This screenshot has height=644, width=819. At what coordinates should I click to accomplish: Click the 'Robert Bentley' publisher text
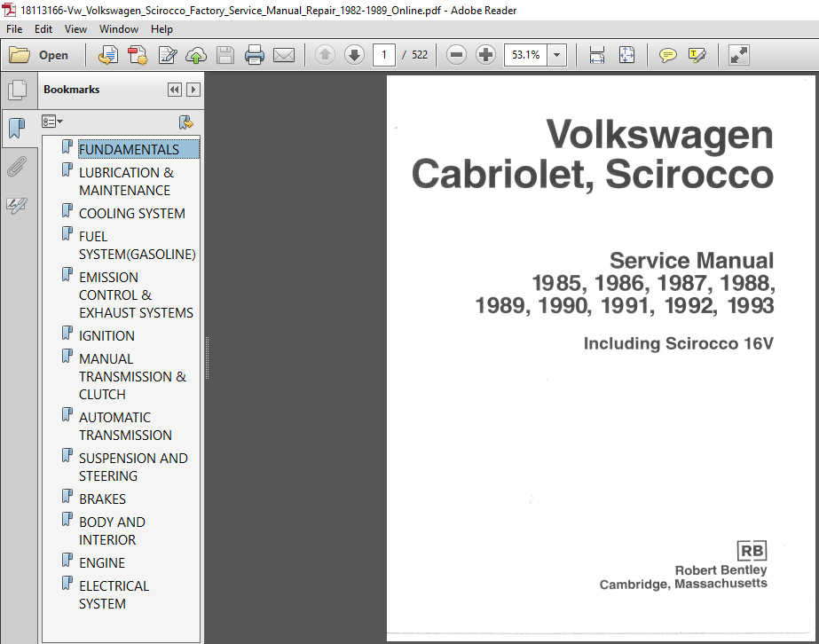(x=721, y=569)
